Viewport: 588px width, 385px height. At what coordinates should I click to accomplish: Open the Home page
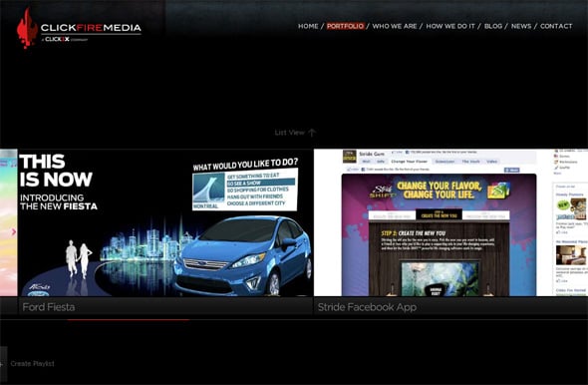coord(308,26)
